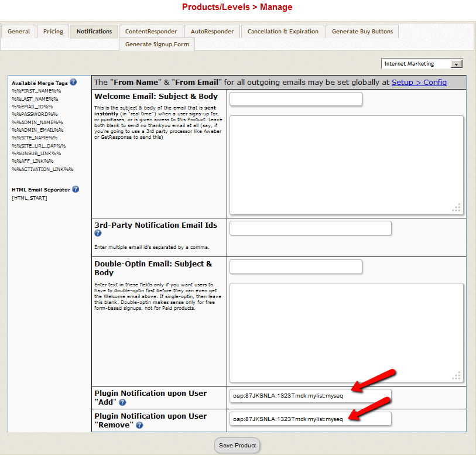The image size is (476, 455).
Task: Click help icon for Plugin Notification upon User Add
Action: [x=122, y=402]
